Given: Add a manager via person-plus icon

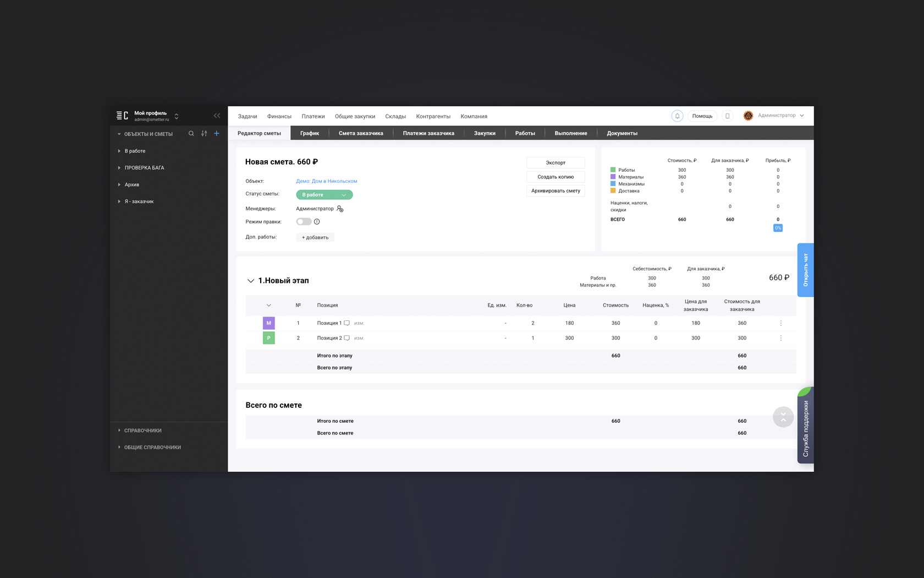Looking at the screenshot, I should (x=340, y=209).
